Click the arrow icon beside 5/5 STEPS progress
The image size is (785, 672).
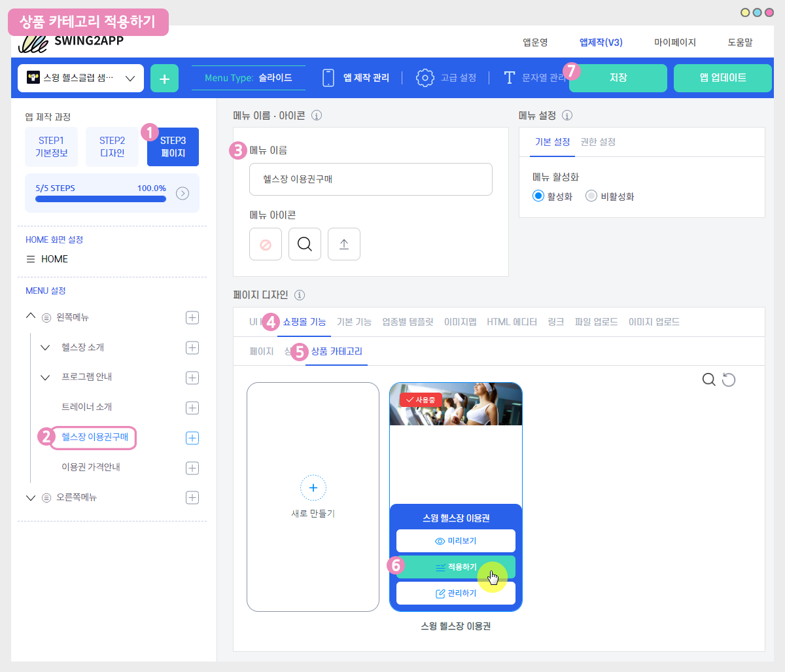183,193
